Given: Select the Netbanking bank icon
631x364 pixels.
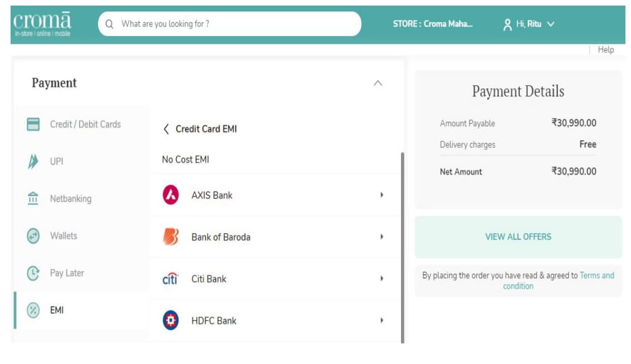Looking at the screenshot, I should (x=33, y=198).
